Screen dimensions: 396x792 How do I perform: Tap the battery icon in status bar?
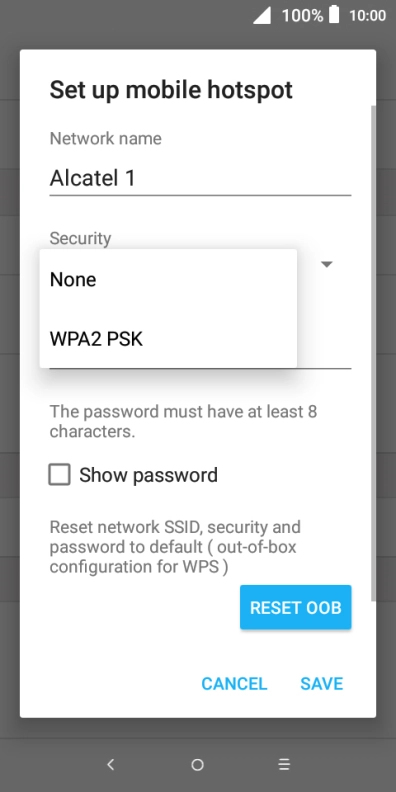click(334, 15)
